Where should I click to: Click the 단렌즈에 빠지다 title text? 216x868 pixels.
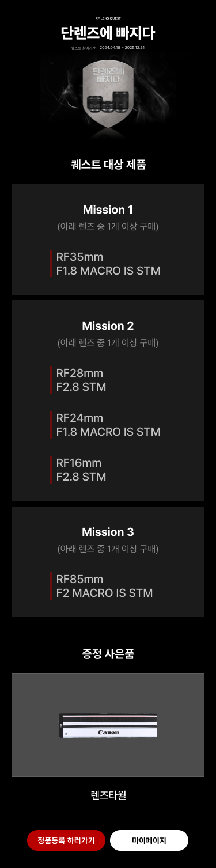(108, 32)
